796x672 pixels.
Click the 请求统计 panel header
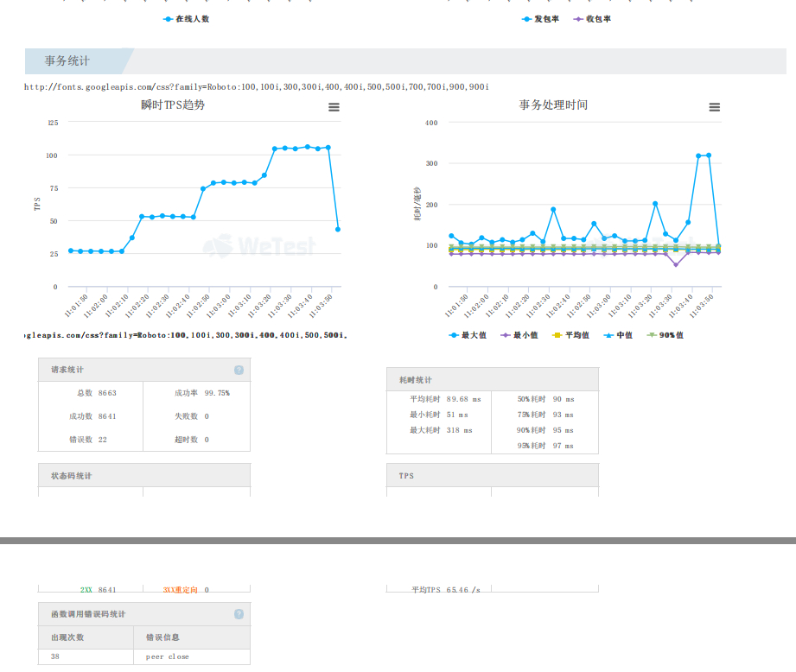tap(144, 370)
